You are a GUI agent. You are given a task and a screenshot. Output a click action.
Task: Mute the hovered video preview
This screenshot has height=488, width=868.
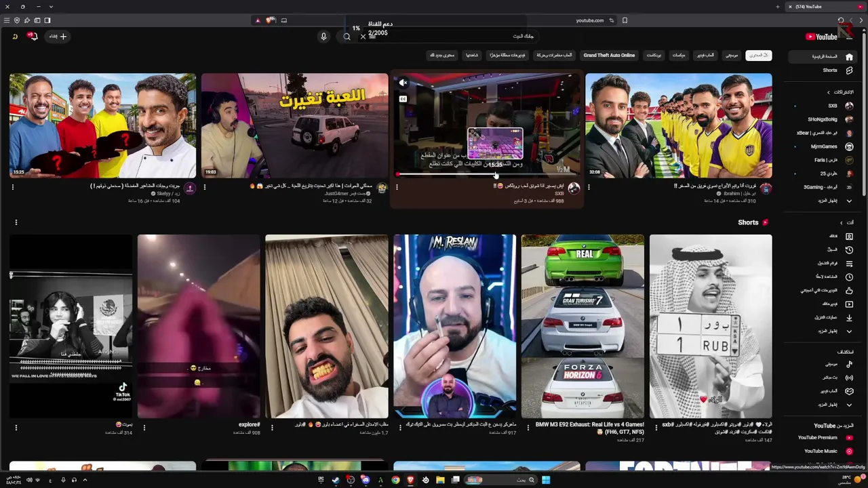coord(403,83)
